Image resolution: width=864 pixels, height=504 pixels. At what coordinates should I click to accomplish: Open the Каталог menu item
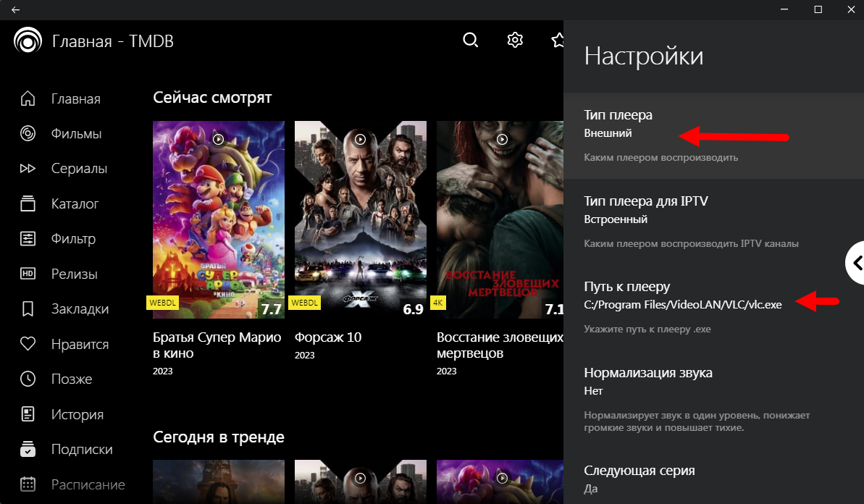point(75,203)
